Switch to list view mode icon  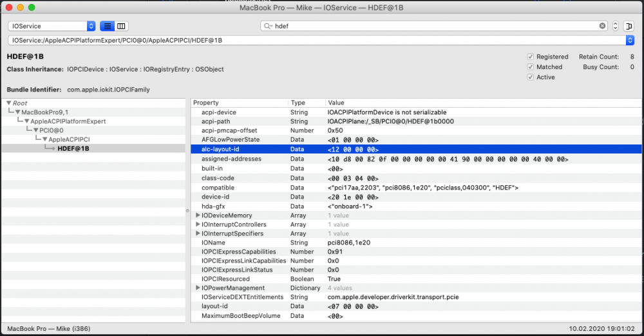107,26
